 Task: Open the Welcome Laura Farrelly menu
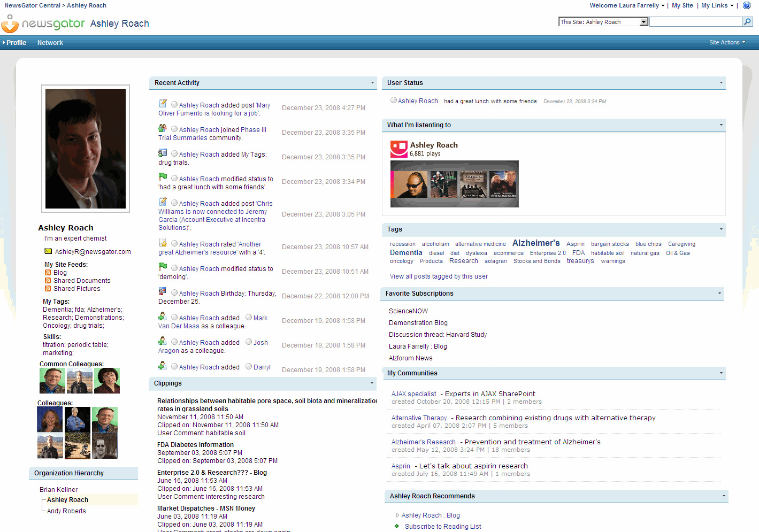tap(627, 5)
